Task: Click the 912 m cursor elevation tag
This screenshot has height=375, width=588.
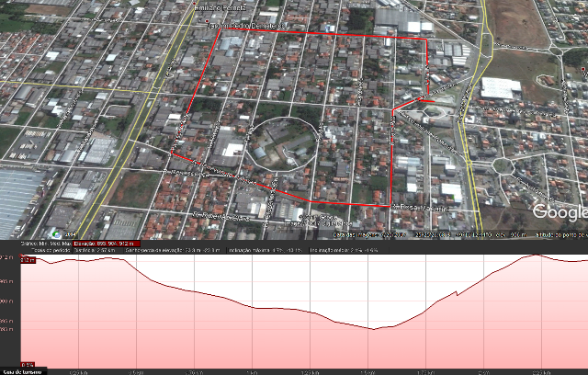Action: point(28,260)
